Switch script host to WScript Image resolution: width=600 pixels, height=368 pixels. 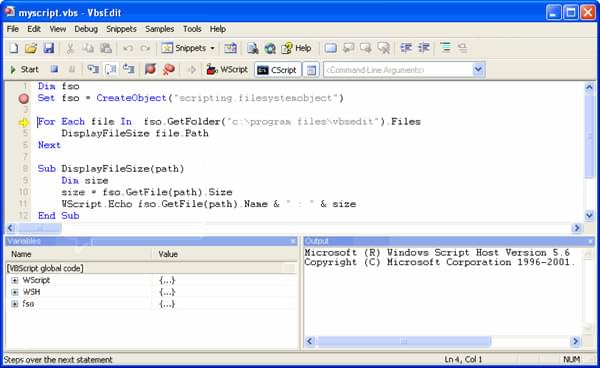coord(227,69)
